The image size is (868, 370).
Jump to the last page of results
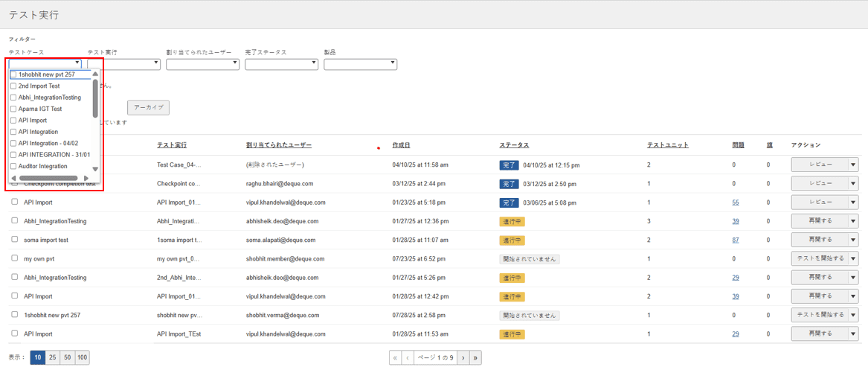pos(475,358)
